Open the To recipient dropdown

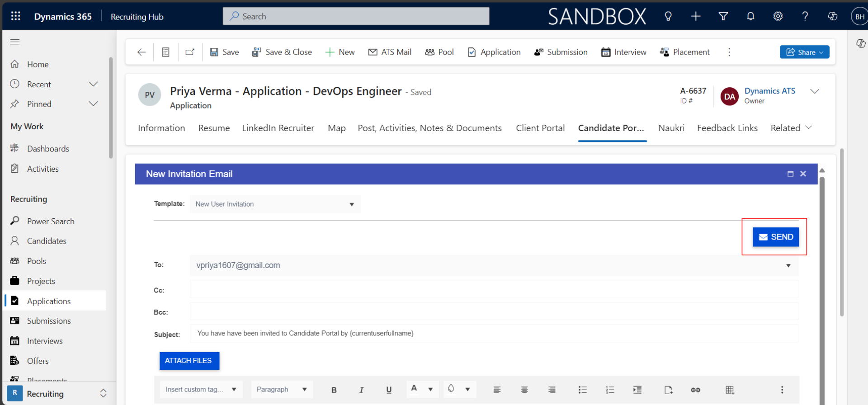tap(788, 265)
